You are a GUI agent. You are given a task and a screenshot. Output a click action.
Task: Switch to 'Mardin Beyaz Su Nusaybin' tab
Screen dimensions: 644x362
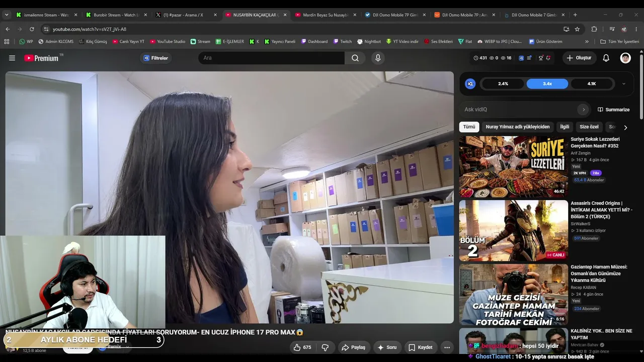(325, 15)
